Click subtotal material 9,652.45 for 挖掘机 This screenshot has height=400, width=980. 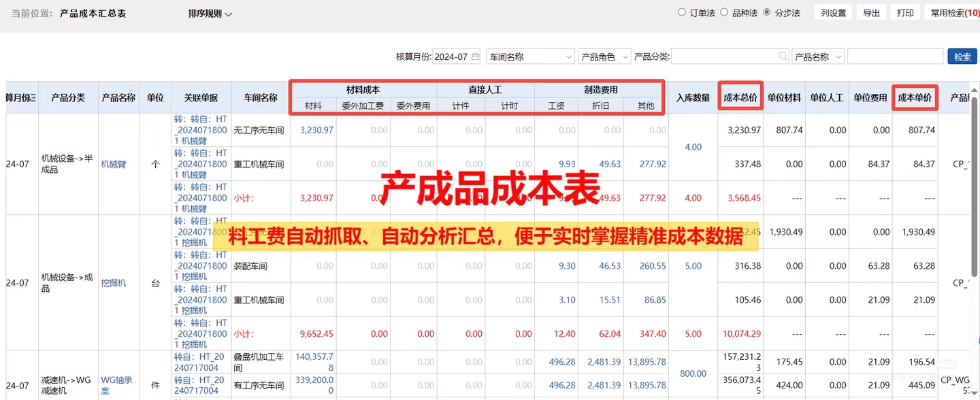pos(316,334)
